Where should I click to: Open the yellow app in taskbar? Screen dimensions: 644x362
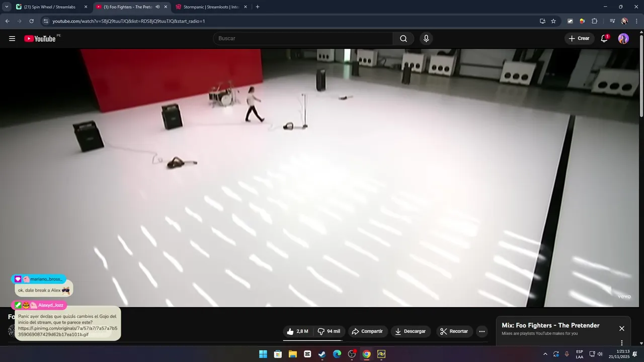381,354
